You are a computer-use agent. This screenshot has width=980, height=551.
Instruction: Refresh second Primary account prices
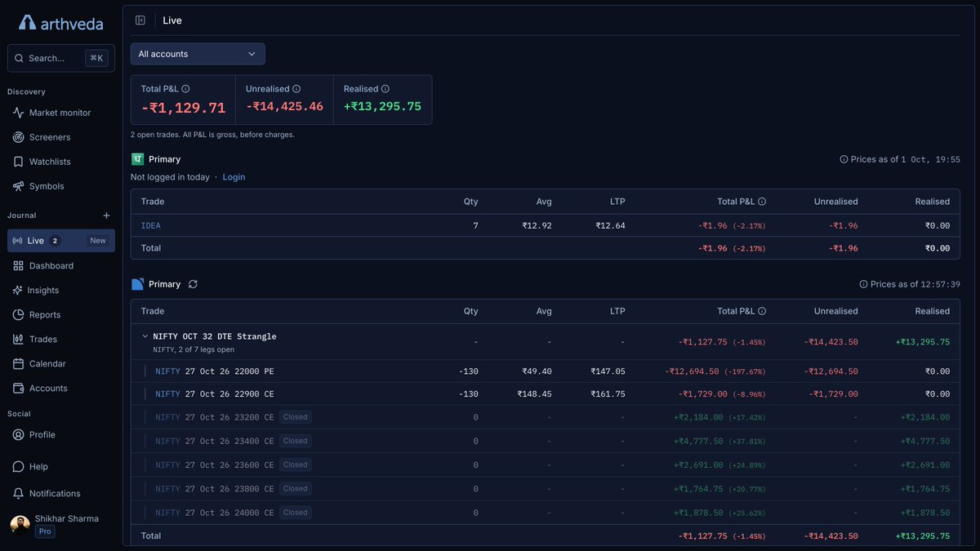tap(193, 284)
